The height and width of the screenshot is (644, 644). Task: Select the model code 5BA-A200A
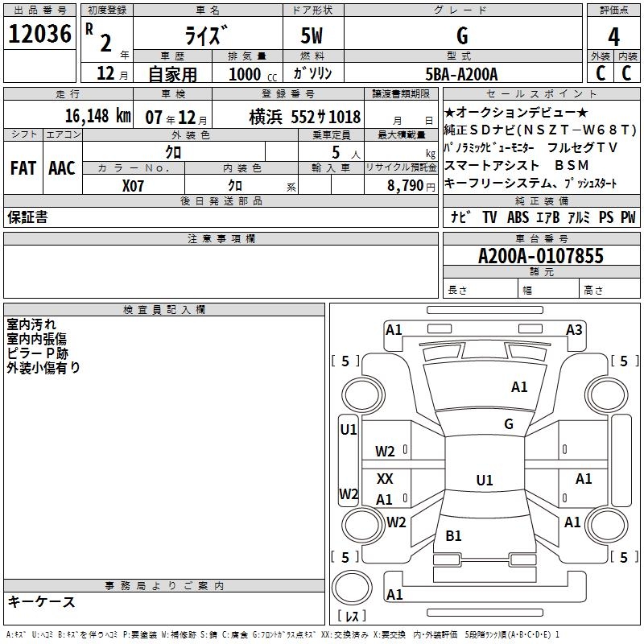[x=461, y=74]
